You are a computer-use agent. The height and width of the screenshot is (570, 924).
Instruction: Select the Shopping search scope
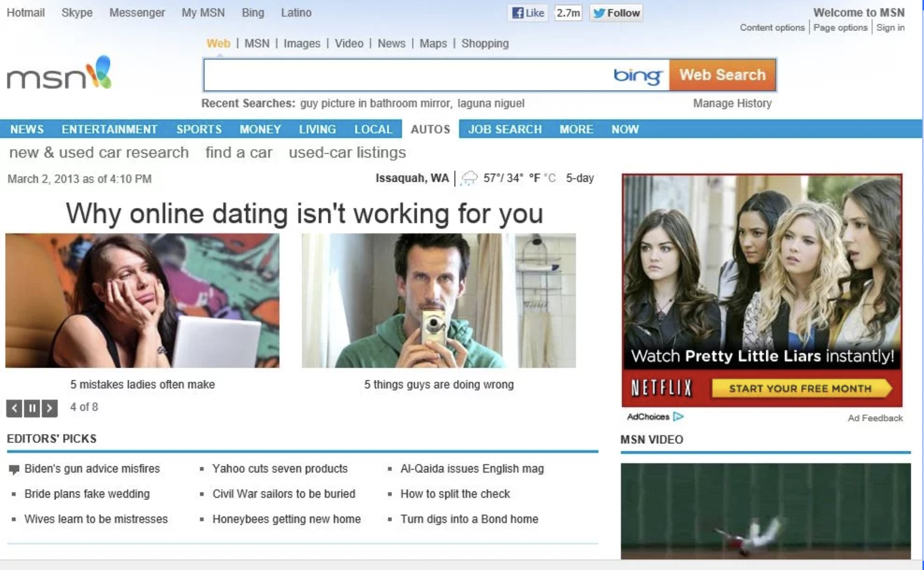pyautogui.click(x=485, y=44)
